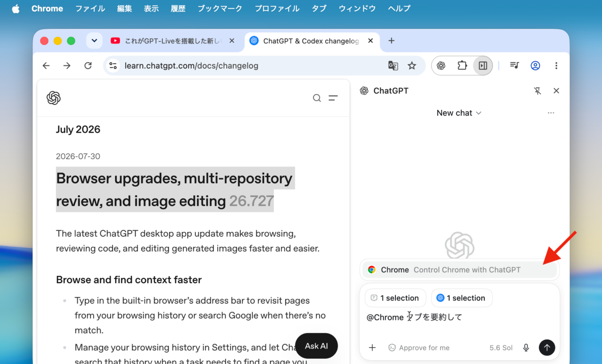Open the プロファイル menu
The width and height of the screenshot is (602, 364).
(277, 8)
